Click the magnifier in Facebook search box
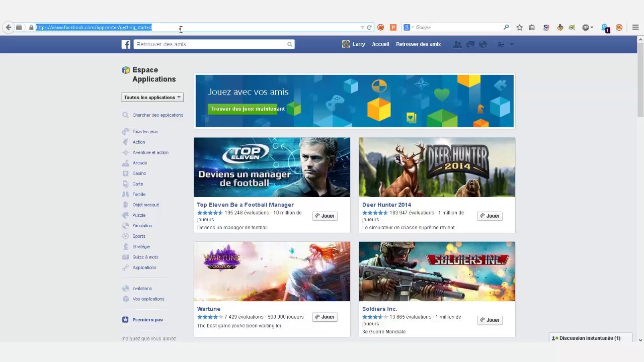Image resolution: width=644 pixels, height=362 pixels. tap(290, 44)
